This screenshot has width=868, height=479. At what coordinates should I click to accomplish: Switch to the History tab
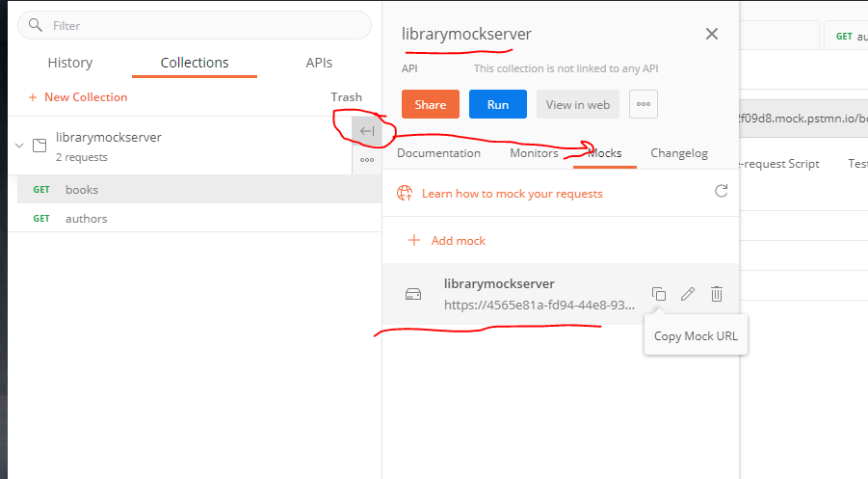(x=69, y=63)
